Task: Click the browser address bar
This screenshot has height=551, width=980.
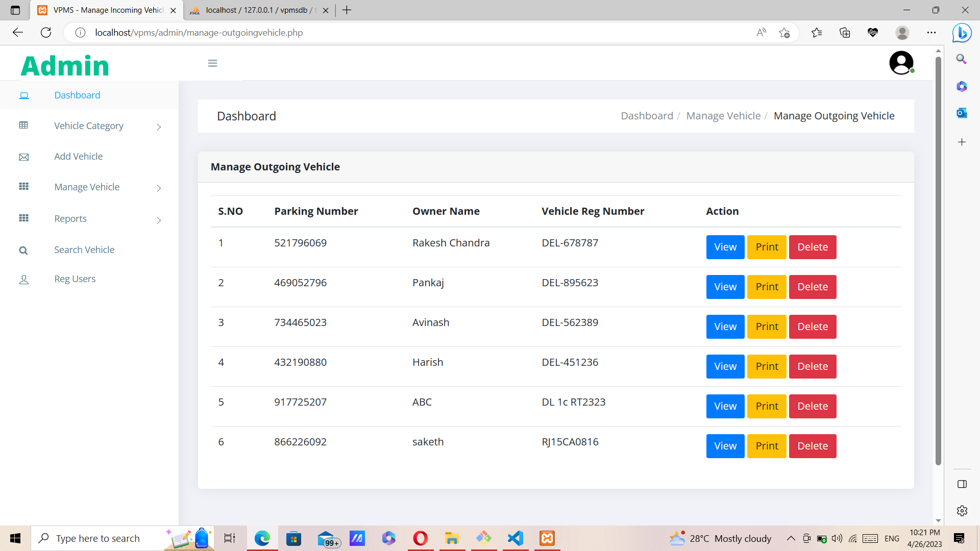Action: point(357,32)
